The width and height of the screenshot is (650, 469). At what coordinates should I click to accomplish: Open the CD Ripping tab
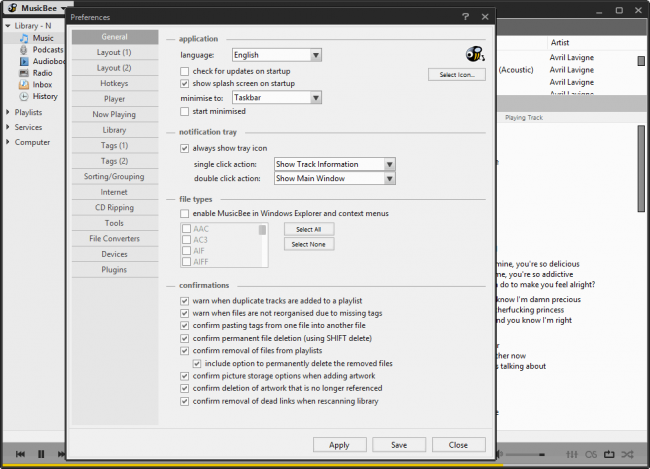pyautogui.click(x=115, y=208)
